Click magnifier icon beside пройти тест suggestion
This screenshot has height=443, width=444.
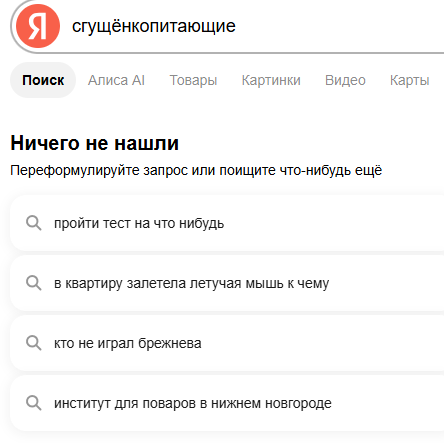(34, 223)
